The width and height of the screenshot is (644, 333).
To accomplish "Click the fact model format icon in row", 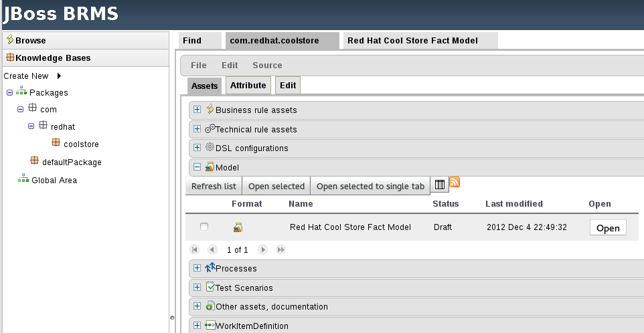I will click(x=238, y=227).
